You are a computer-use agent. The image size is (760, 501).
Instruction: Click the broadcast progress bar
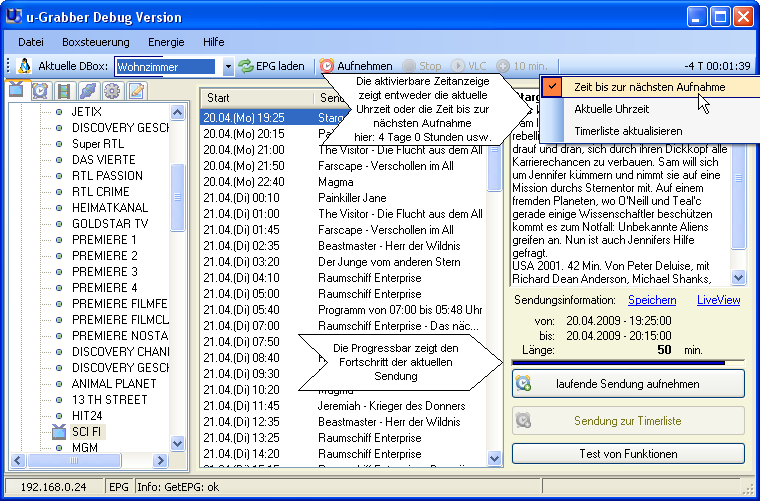tap(628, 362)
